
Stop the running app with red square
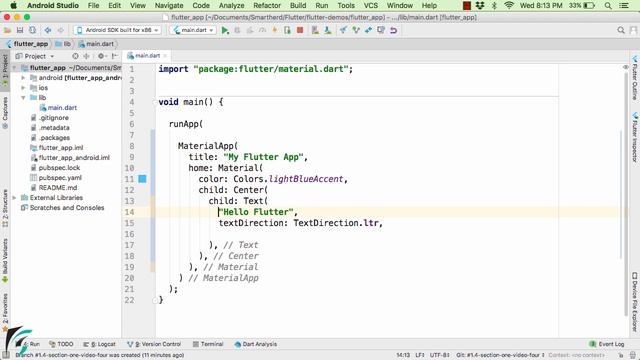click(x=300, y=30)
